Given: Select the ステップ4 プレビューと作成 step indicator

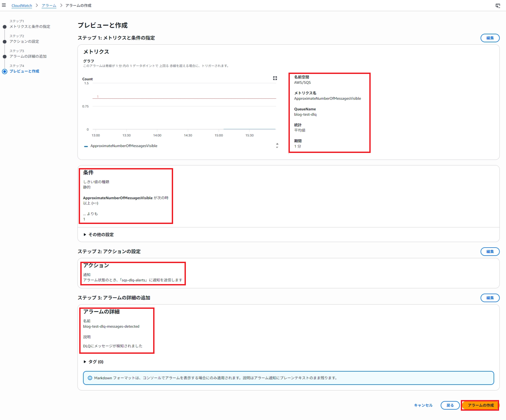Looking at the screenshot, I should click(24, 71).
